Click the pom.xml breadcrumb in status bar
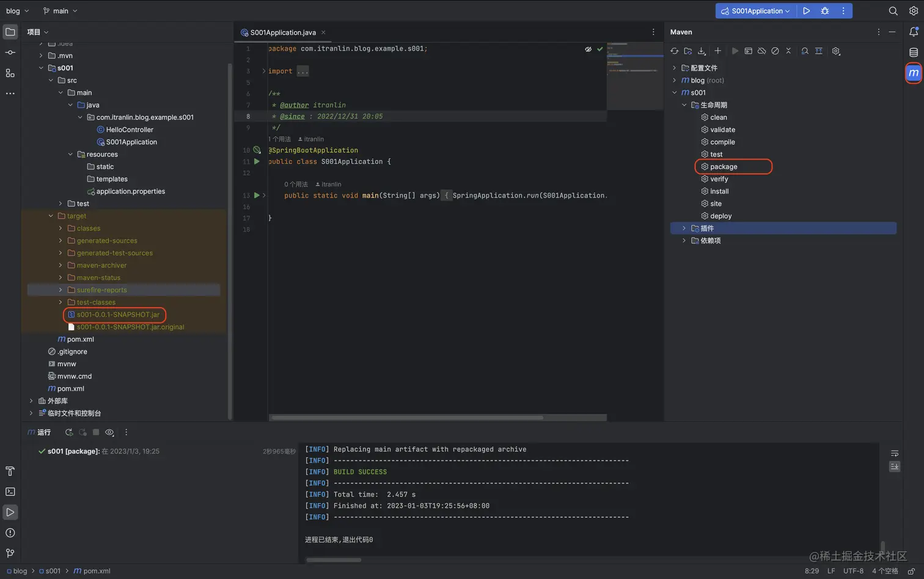This screenshot has height=579, width=924. [x=92, y=571]
